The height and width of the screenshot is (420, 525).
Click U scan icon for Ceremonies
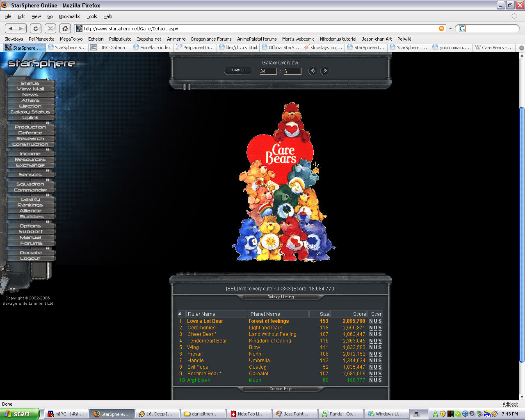pos(375,328)
